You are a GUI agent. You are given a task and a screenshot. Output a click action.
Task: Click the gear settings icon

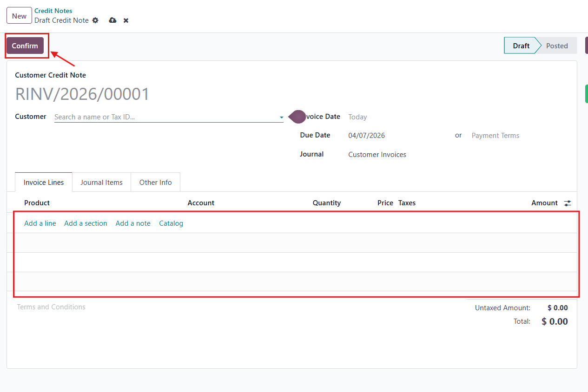[95, 20]
